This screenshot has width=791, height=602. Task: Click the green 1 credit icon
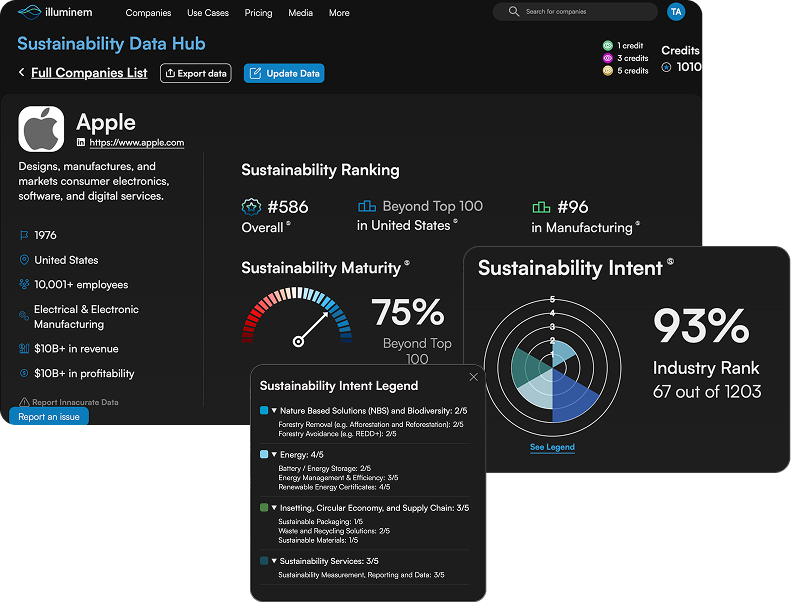click(x=608, y=45)
